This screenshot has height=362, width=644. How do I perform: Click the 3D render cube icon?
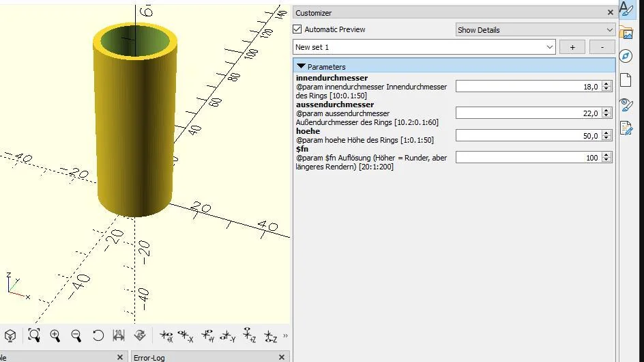point(10,335)
